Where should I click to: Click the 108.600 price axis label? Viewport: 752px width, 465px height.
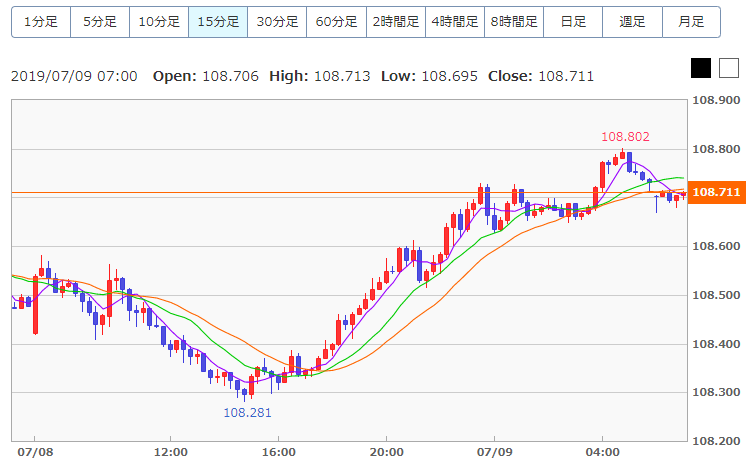(x=717, y=246)
